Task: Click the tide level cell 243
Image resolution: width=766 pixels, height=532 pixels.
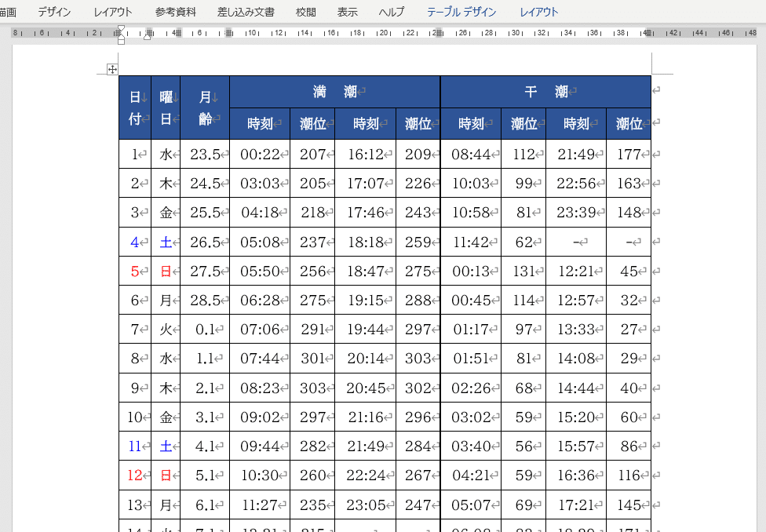Action: 418,213
